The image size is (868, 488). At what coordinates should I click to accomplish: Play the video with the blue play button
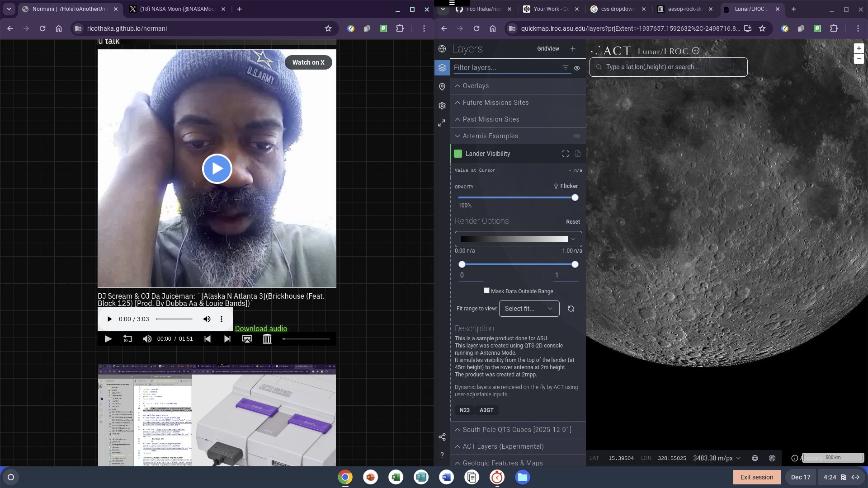pyautogui.click(x=217, y=169)
